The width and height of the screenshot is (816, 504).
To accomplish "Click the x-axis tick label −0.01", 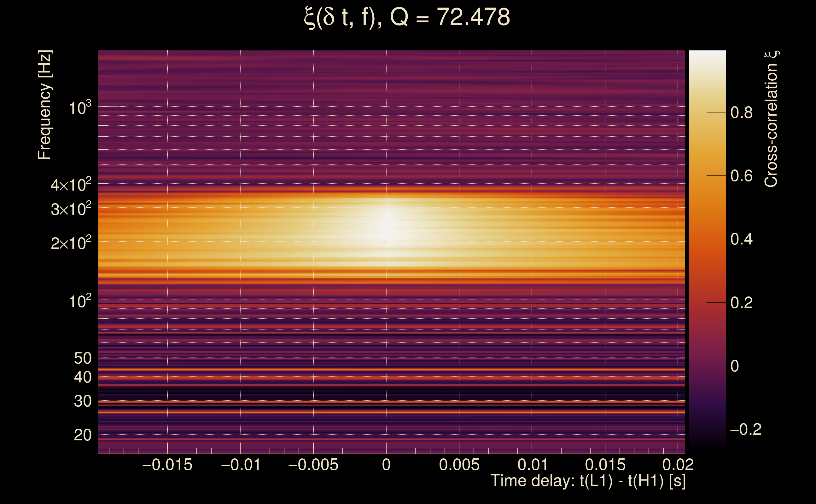I will point(241,465).
